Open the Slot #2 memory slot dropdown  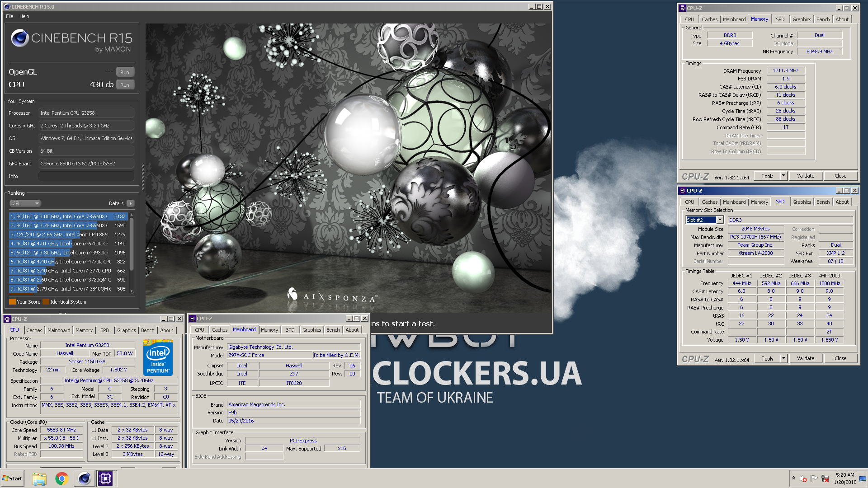[720, 220]
